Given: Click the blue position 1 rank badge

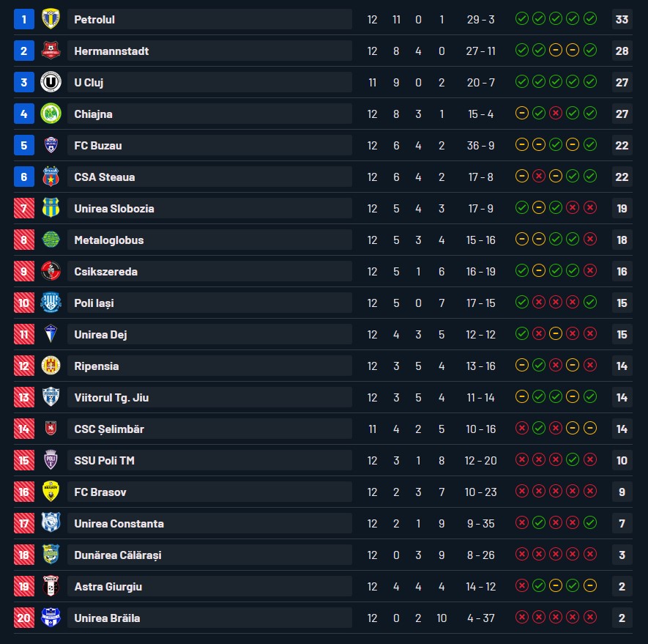Looking at the screenshot, I should [x=23, y=19].
